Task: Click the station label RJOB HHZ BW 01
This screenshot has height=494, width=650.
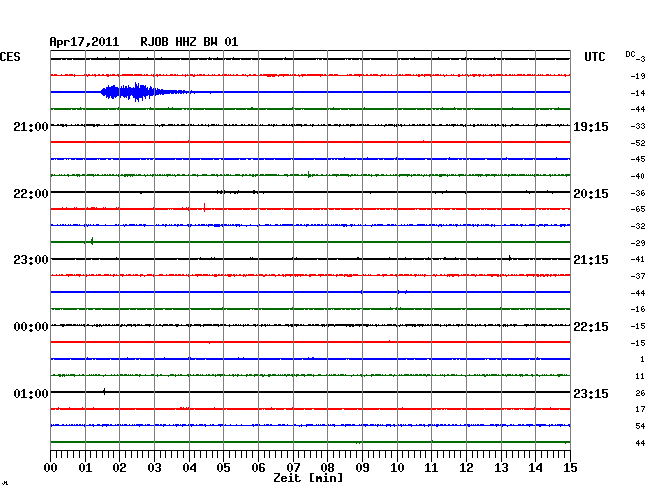Action: click(189, 42)
